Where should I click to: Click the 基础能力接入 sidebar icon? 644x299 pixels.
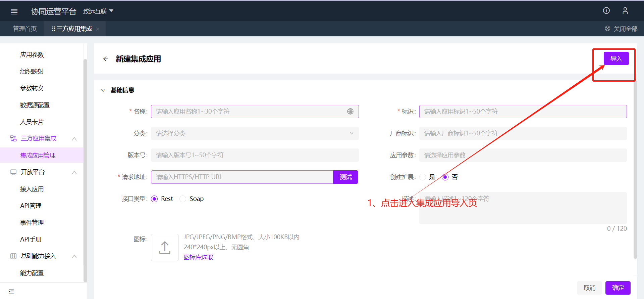tap(13, 256)
